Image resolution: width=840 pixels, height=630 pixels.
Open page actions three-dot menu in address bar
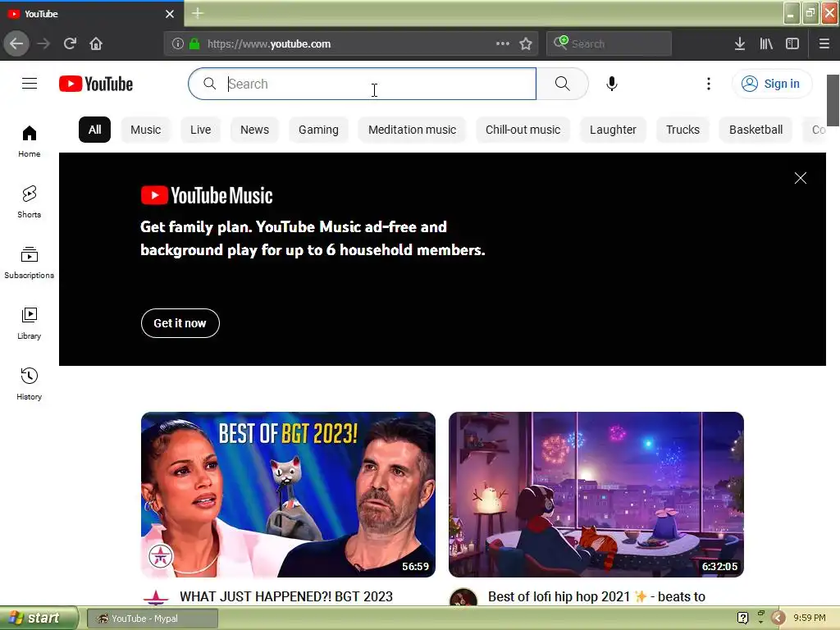pyautogui.click(x=503, y=44)
